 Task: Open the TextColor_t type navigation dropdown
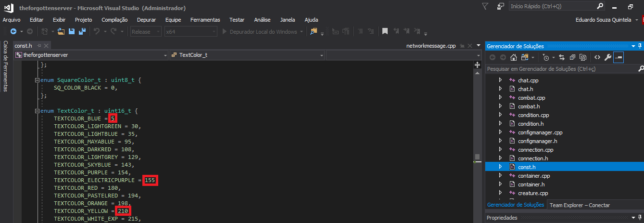coord(247,55)
